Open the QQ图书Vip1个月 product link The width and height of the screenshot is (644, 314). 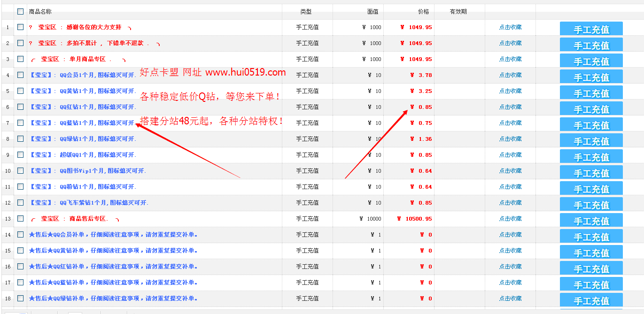[x=87, y=171]
